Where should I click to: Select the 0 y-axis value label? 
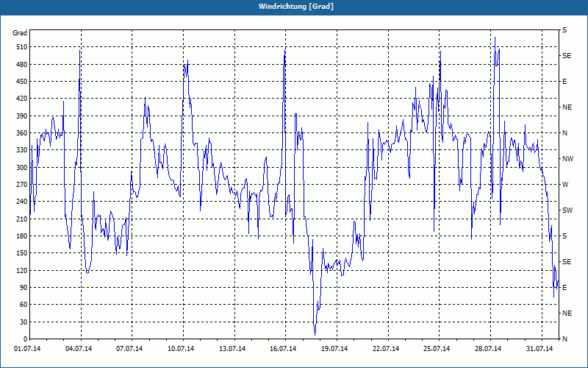(x=25, y=339)
